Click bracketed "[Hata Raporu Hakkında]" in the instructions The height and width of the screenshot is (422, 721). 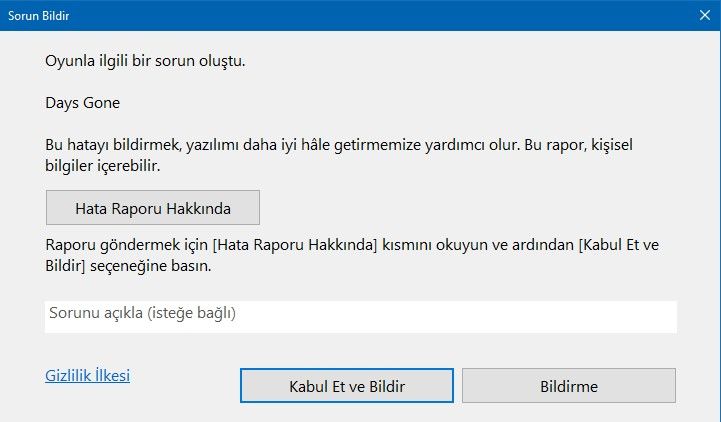(294, 247)
